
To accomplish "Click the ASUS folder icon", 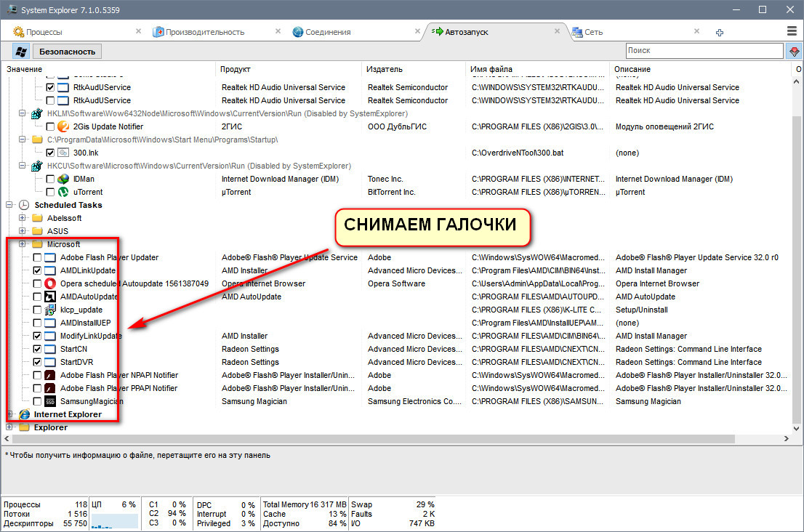I will coord(37,231).
